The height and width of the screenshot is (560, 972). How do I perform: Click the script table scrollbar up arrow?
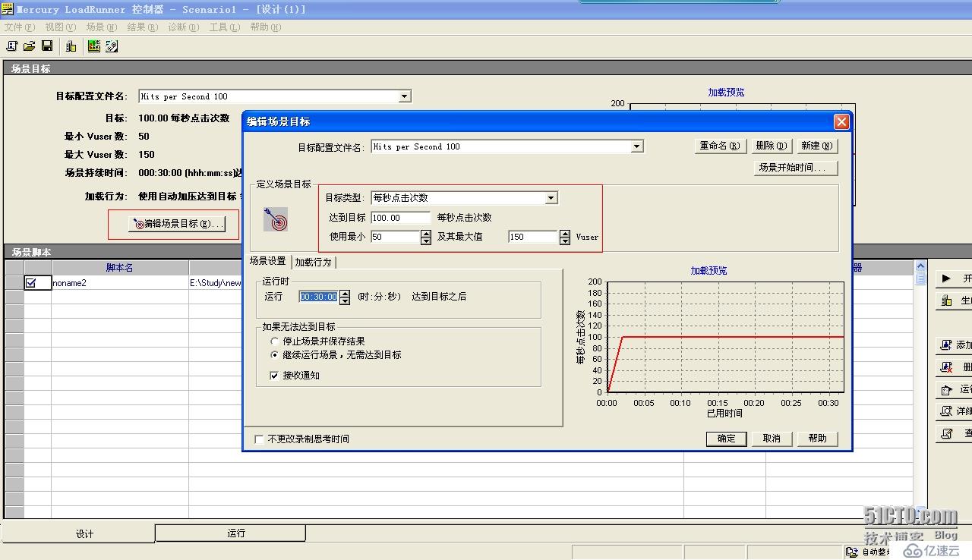[x=920, y=266]
